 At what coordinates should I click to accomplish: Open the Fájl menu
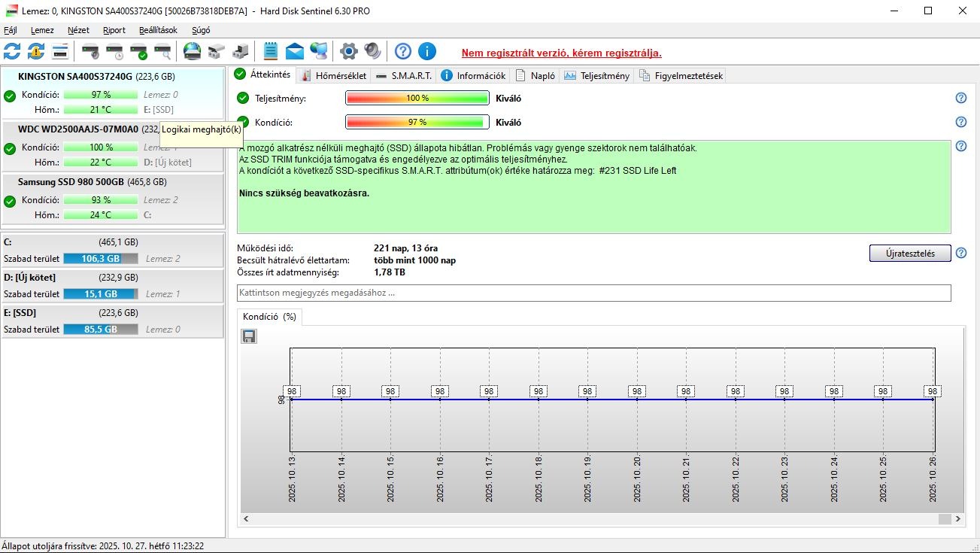11,30
